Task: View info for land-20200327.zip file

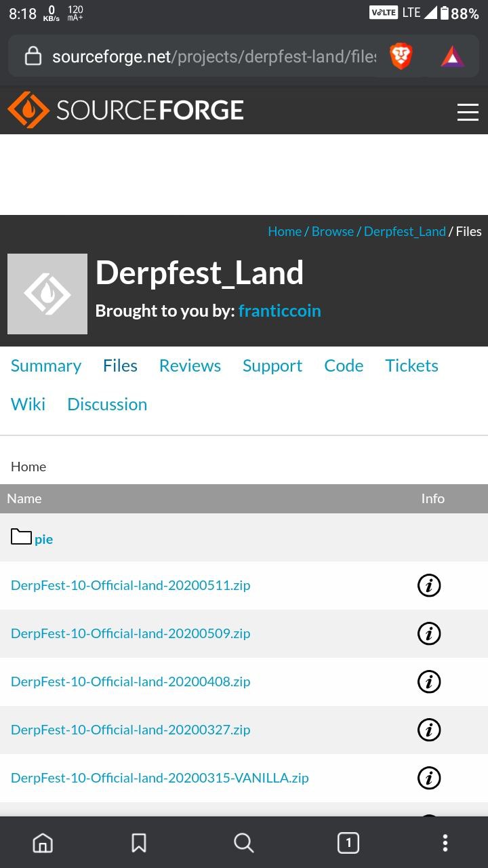Action: (429, 730)
